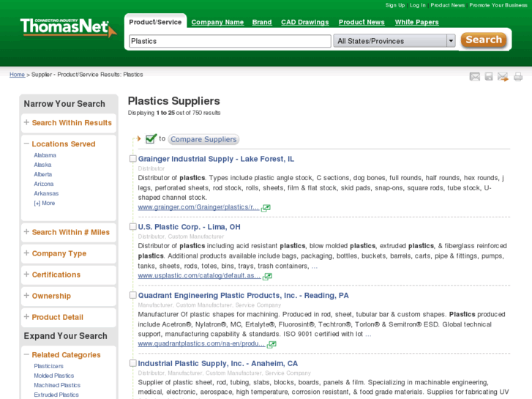Switch to the CAD Drawings tab

[305, 22]
